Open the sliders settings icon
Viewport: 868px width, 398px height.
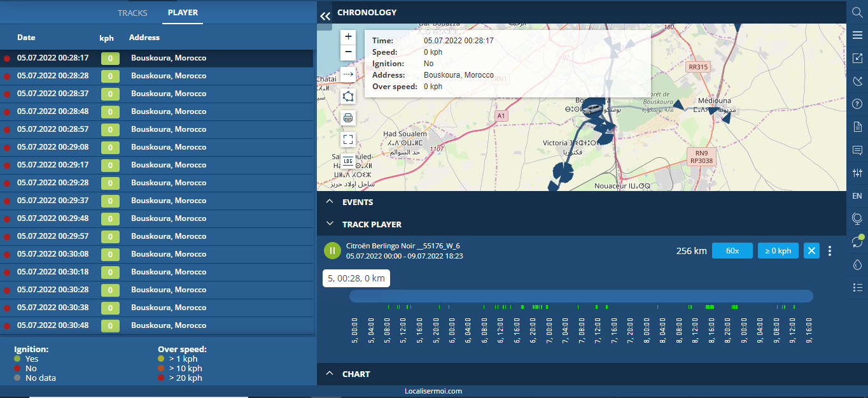(x=857, y=173)
